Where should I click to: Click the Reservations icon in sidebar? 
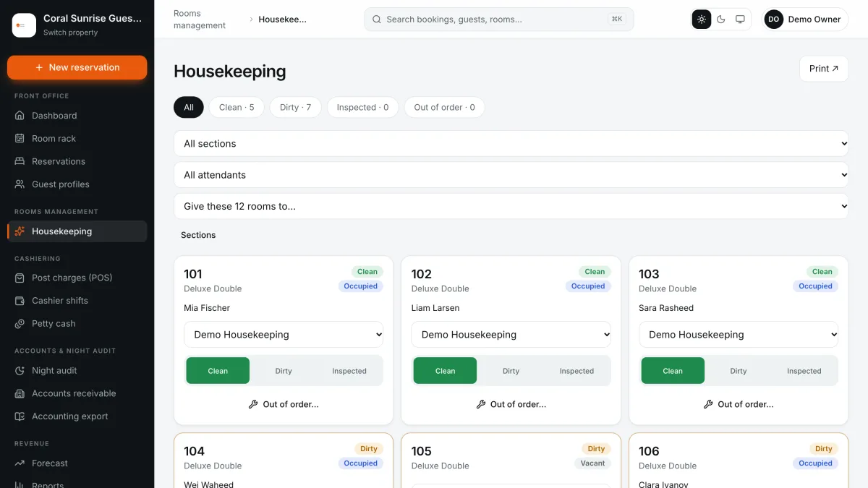[x=20, y=162]
